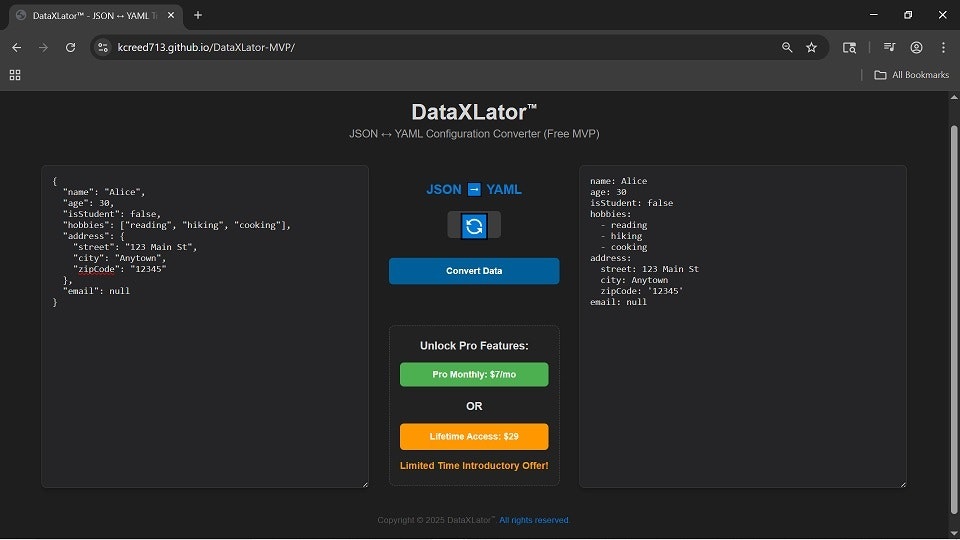Image resolution: width=960 pixels, height=540 pixels.
Task: Click the YAML output resize handle
Action: pos(903,484)
